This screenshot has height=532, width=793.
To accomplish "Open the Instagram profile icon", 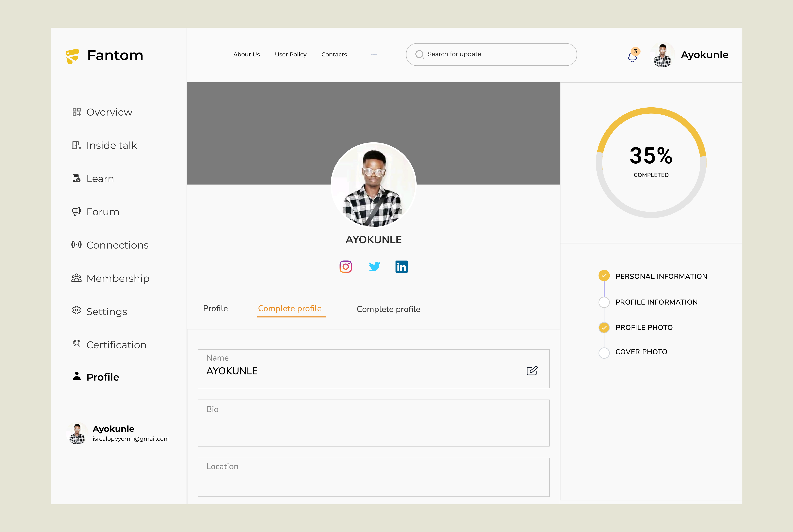I will tap(346, 267).
